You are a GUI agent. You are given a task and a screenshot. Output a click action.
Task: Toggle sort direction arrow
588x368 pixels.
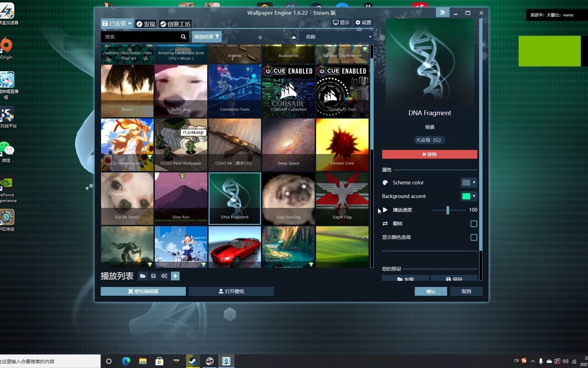click(294, 37)
